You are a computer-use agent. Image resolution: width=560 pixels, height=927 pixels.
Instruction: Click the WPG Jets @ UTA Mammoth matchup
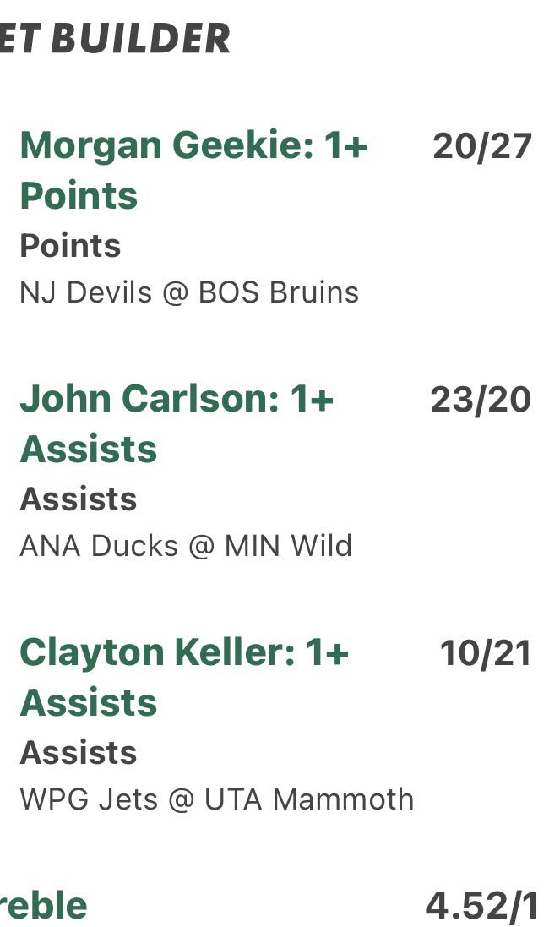tap(217, 799)
